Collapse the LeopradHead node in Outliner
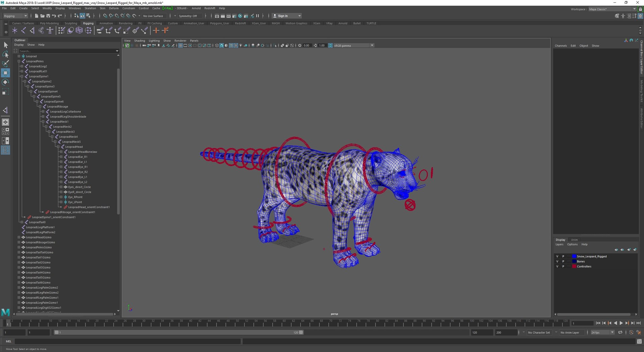Screen dimensions: 644x352 [x=58, y=147]
